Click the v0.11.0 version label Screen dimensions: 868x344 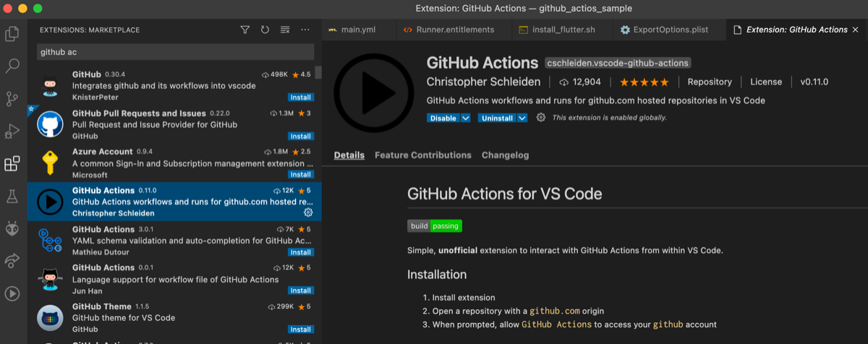814,82
